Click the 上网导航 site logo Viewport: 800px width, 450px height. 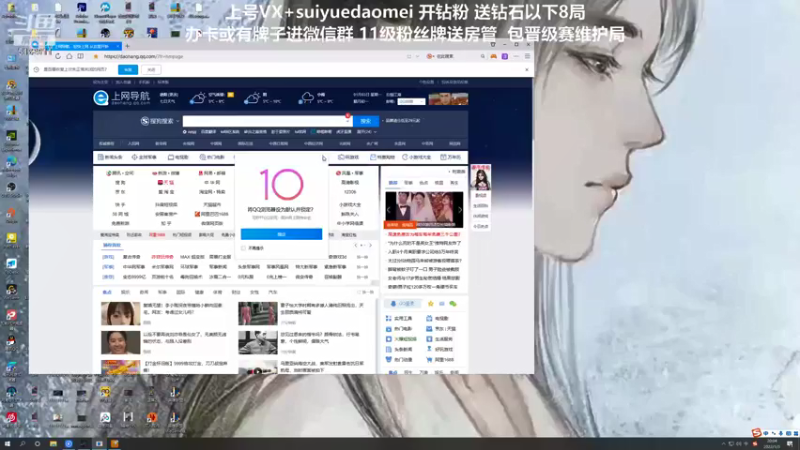121,97
